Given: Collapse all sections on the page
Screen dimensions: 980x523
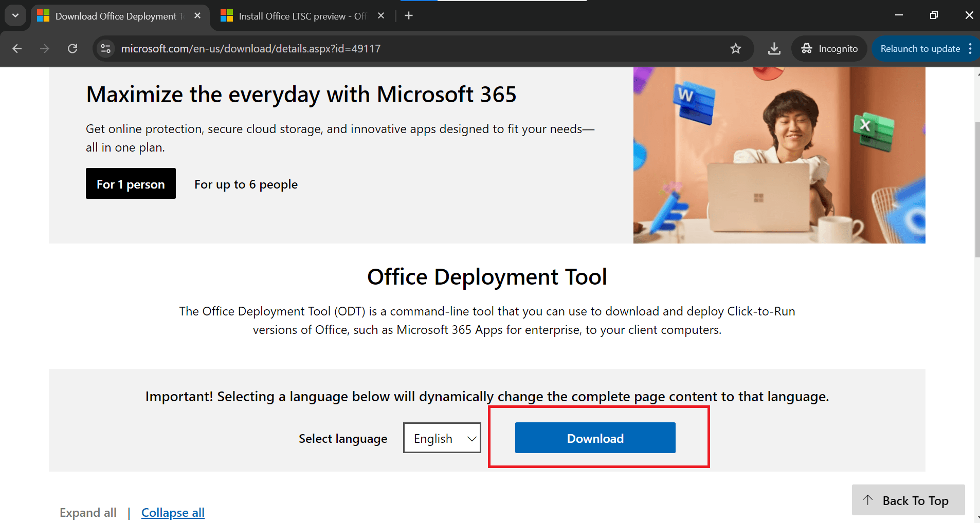Looking at the screenshot, I should pyautogui.click(x=172, y=512).
